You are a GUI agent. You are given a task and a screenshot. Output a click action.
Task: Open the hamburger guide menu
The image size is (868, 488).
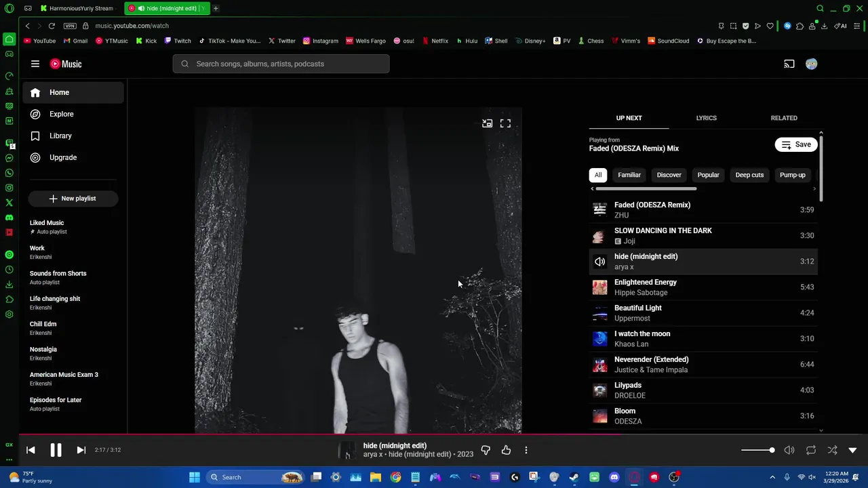pyautogui.click(x=35, y=64)
